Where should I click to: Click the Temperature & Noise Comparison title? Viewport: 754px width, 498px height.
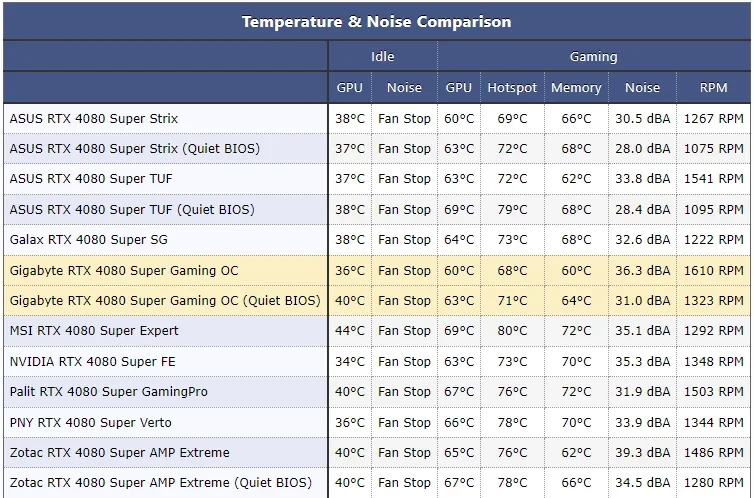(x=377, y=22)
